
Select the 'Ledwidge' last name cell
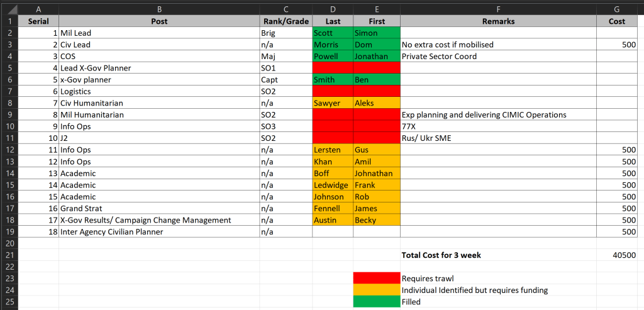[333, 185]
